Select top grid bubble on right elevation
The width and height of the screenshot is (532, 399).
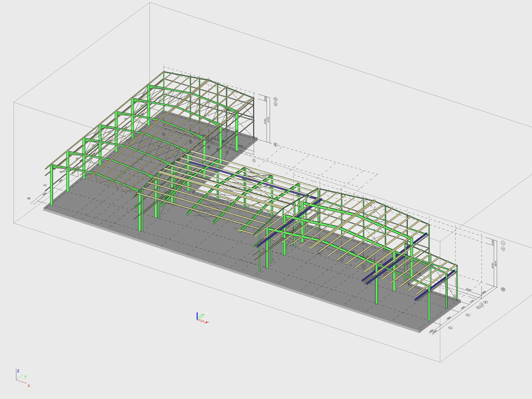point(503,242)
